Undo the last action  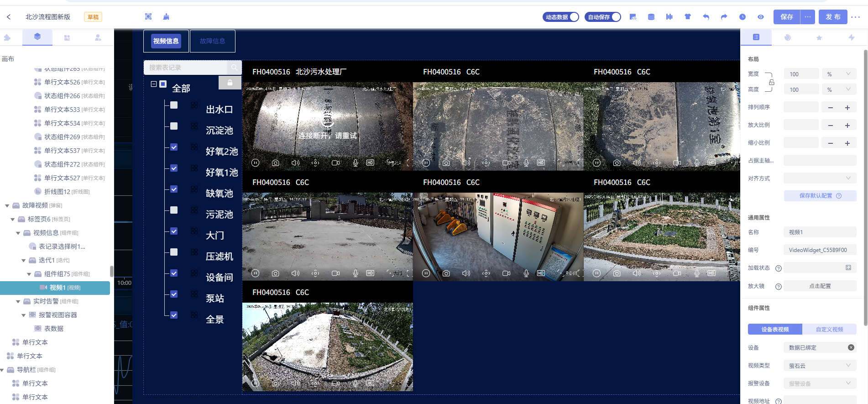706,17
